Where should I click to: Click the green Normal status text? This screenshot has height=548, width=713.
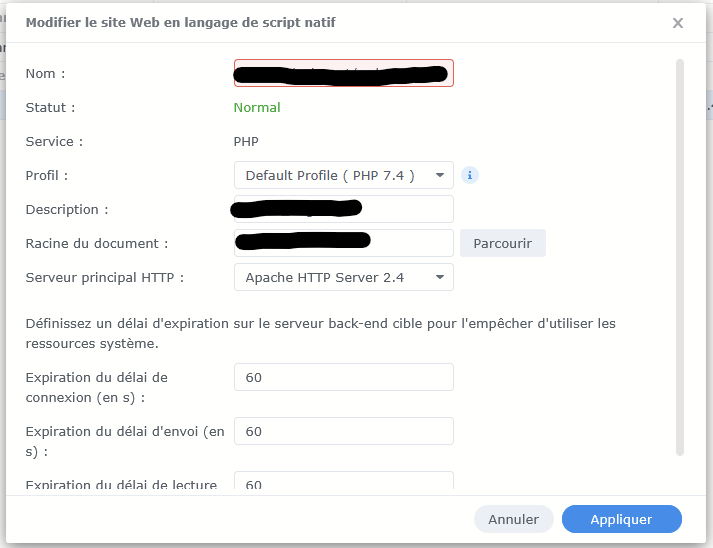[x=257, y=107]
